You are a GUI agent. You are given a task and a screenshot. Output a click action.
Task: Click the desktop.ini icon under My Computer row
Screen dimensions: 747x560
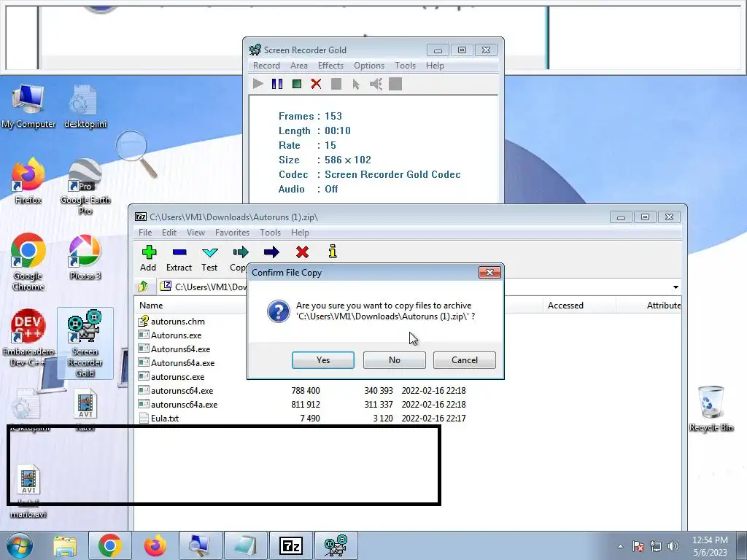pyautogui.click(x=85, y=106)
